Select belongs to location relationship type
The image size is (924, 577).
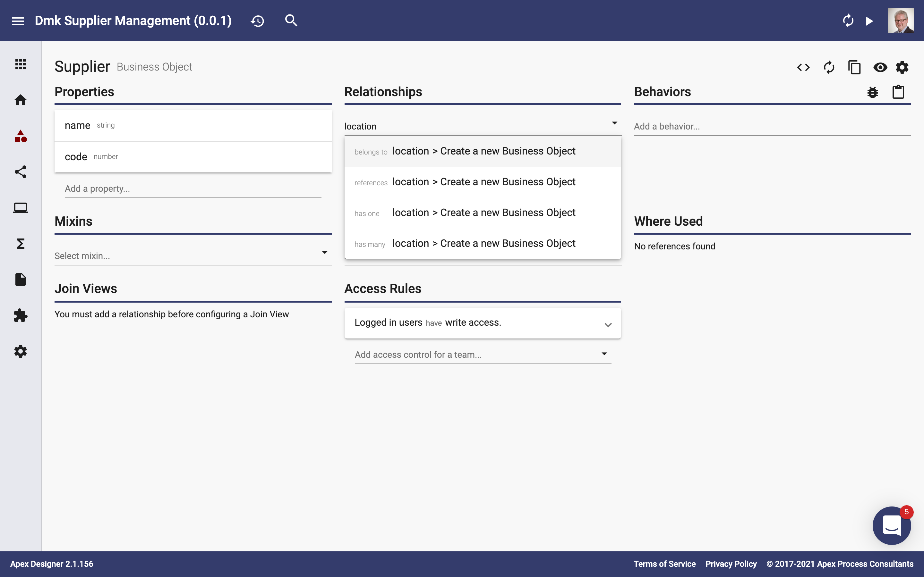pos(482,151)
